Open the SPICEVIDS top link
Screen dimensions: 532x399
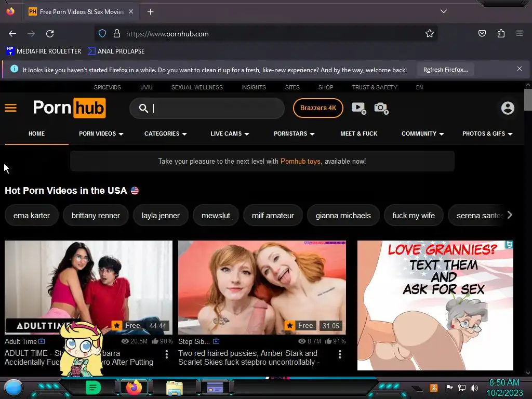click(107, 87)
